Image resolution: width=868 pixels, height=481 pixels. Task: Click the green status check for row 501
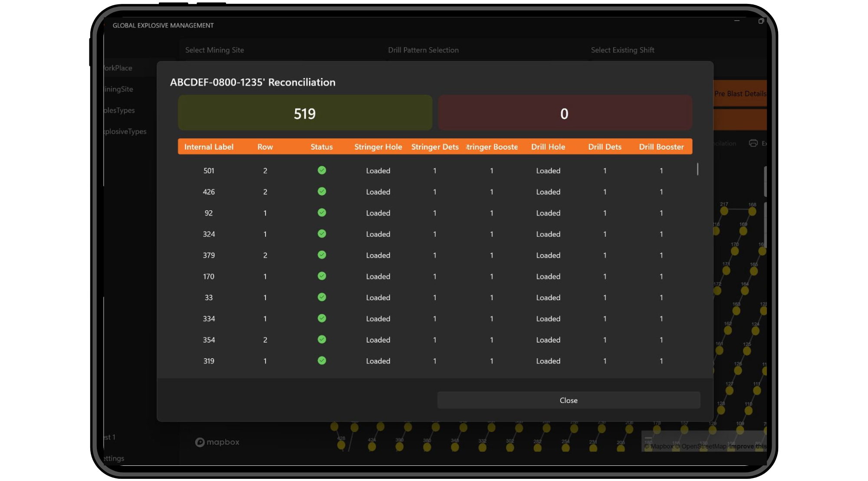[x=322, y=170]
